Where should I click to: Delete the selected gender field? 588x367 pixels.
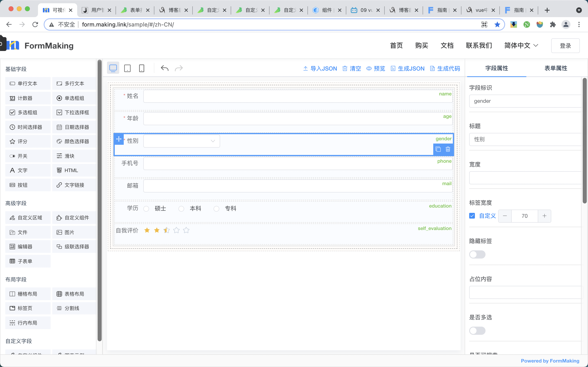point(448,149)
